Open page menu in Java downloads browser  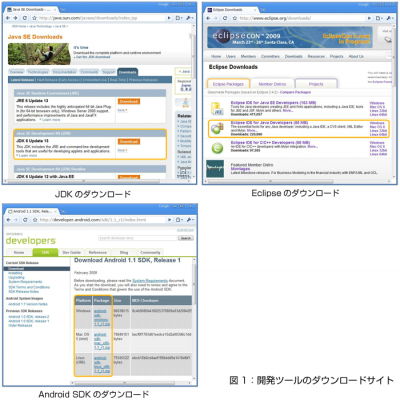(179, 18)
